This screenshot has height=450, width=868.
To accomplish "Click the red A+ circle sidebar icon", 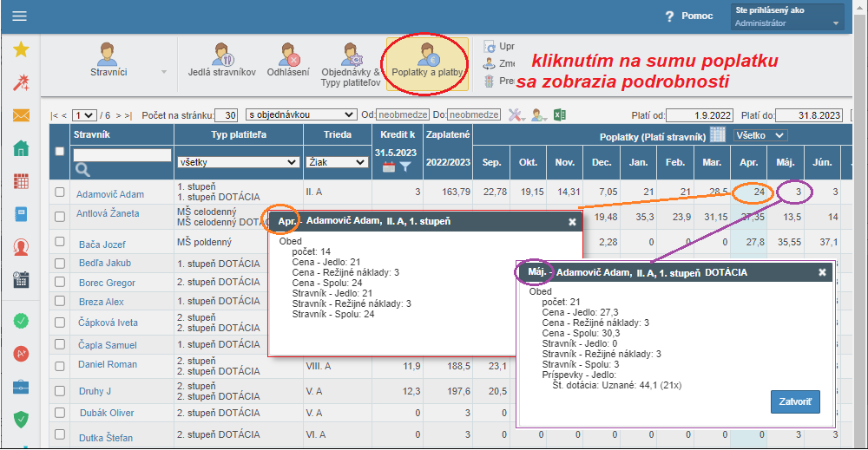I will pyautogui.click(x=21, y=354).
